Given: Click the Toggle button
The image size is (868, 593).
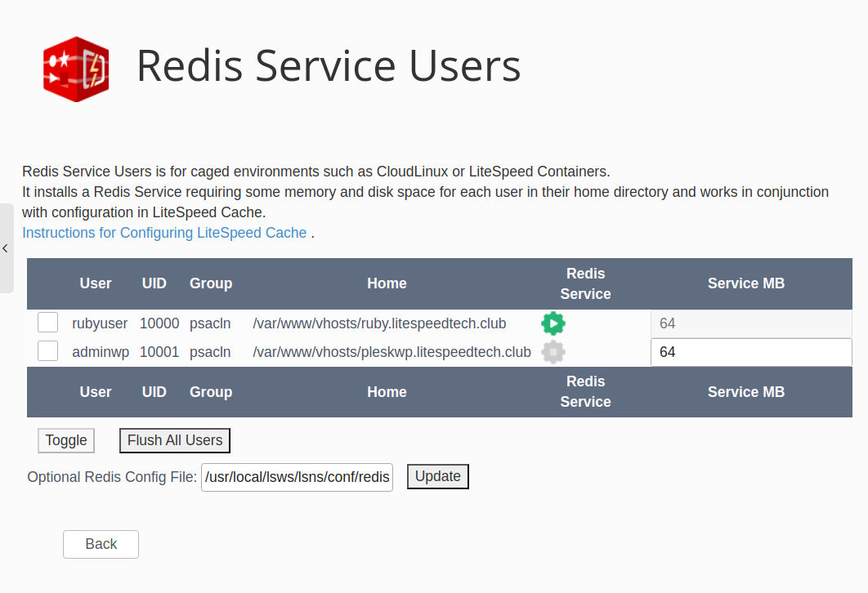Looking at the screenshot, I should coord(66,440).
